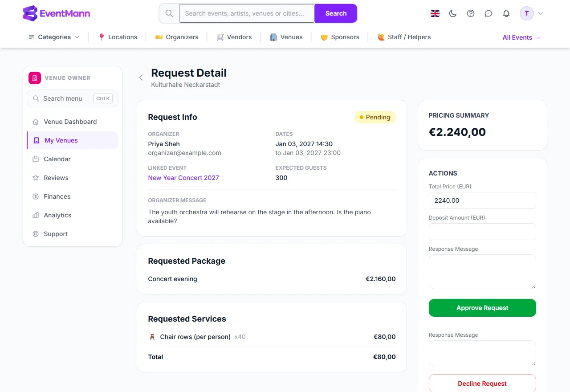This screenshot has height=392, width=570.
Task: Change language via UK flag icon
Action: click(x=435, y=13)
